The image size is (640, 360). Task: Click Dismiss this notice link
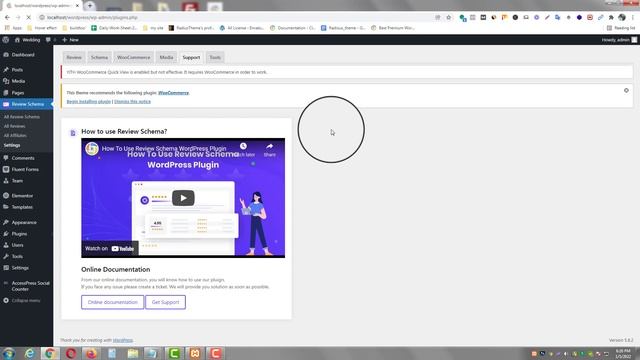[132, 101]
